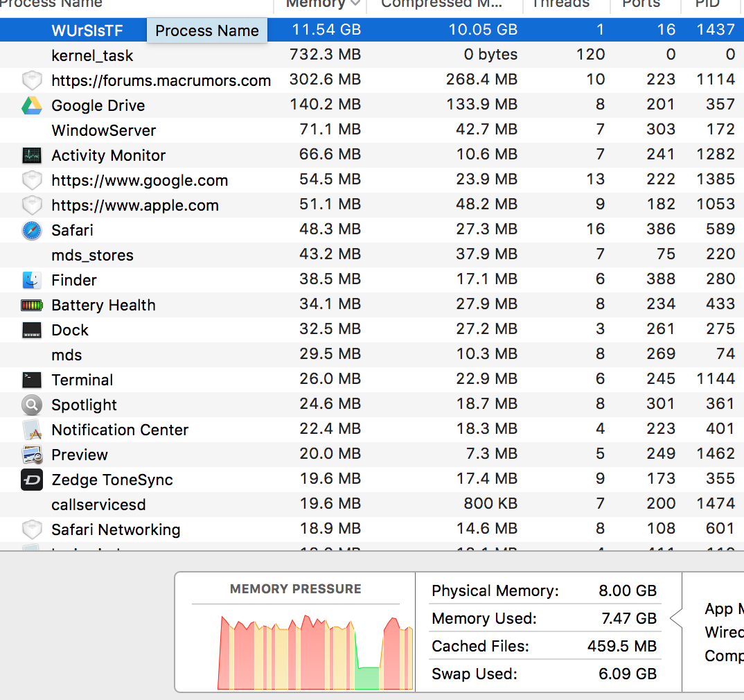The image size is (744, 700).
Task: Click the Safari Networking shield icon
Action: (x=32, y=529)
